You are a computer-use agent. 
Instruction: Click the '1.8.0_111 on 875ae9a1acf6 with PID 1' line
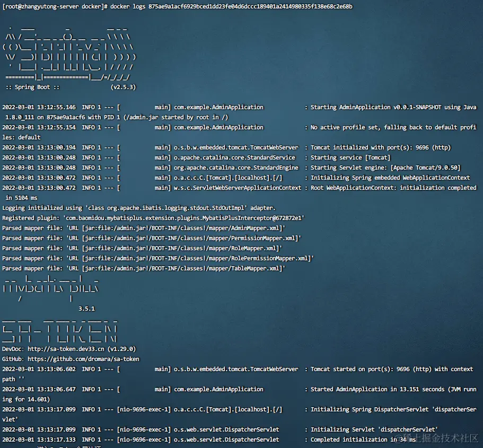[x=117, y=117]
